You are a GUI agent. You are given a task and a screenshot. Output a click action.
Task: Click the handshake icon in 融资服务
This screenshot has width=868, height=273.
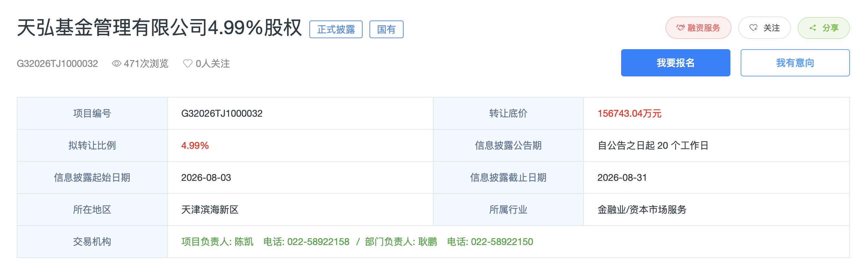[x=680, y=28]
